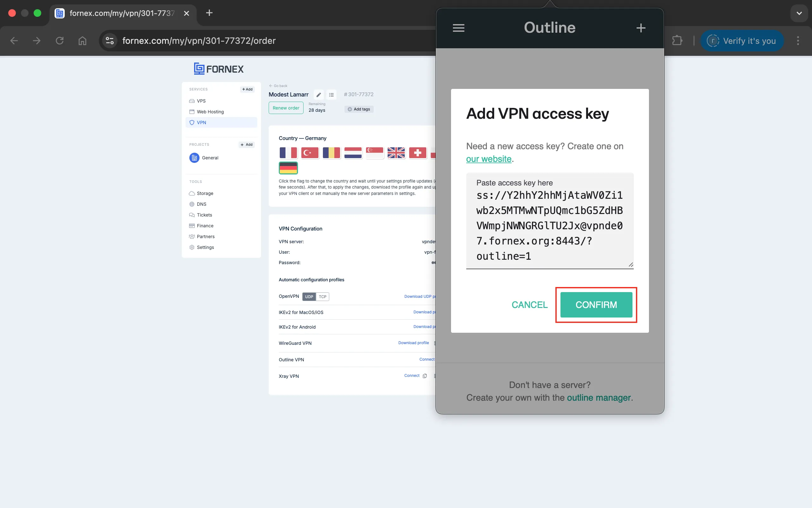Click the address bar URL
Image resolution: width=812 pixels, height=508 pixels.
coord(199,41)
